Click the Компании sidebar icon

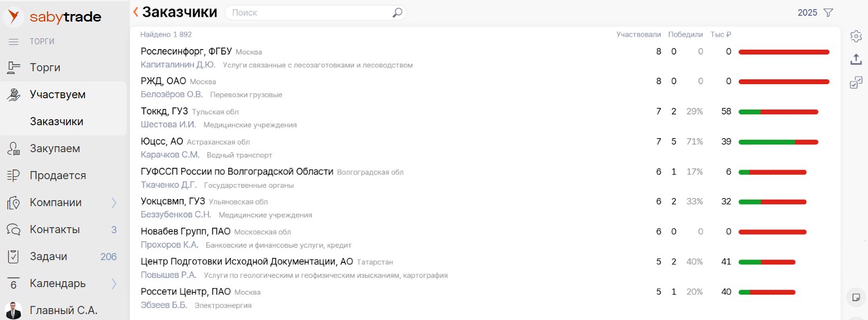tap(13, 202)
